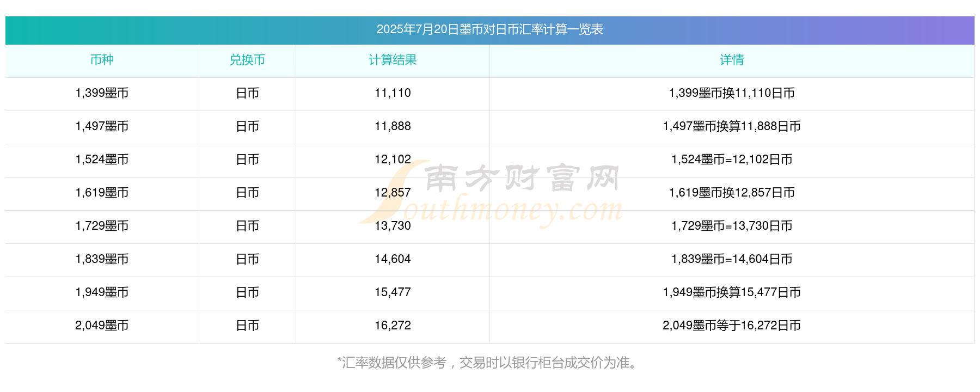Click the result value 16,272

[393, 326]
